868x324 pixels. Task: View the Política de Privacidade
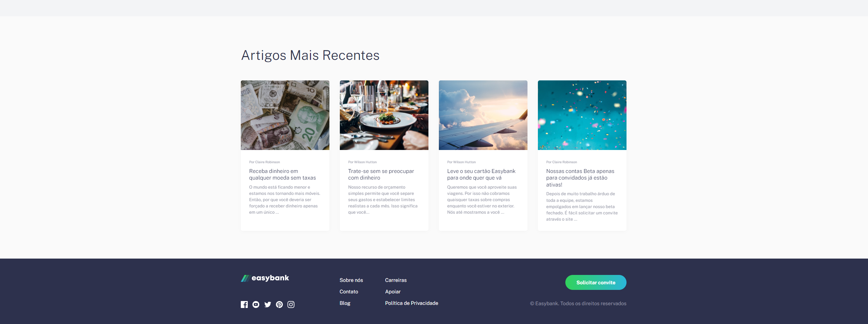(411, 303)
